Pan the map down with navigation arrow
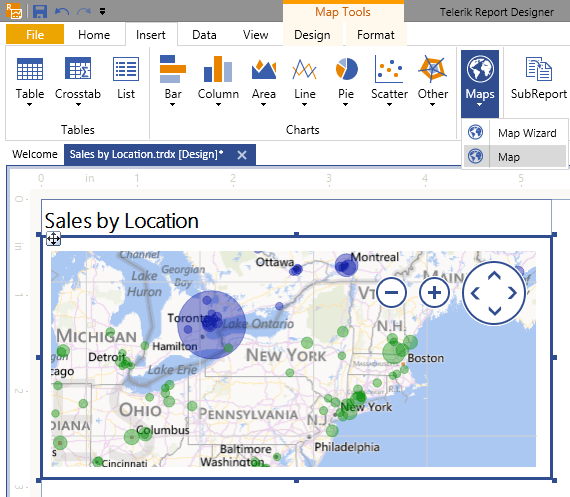The height and width of the screenshot is (497, 570). click(x=494, y=311)
